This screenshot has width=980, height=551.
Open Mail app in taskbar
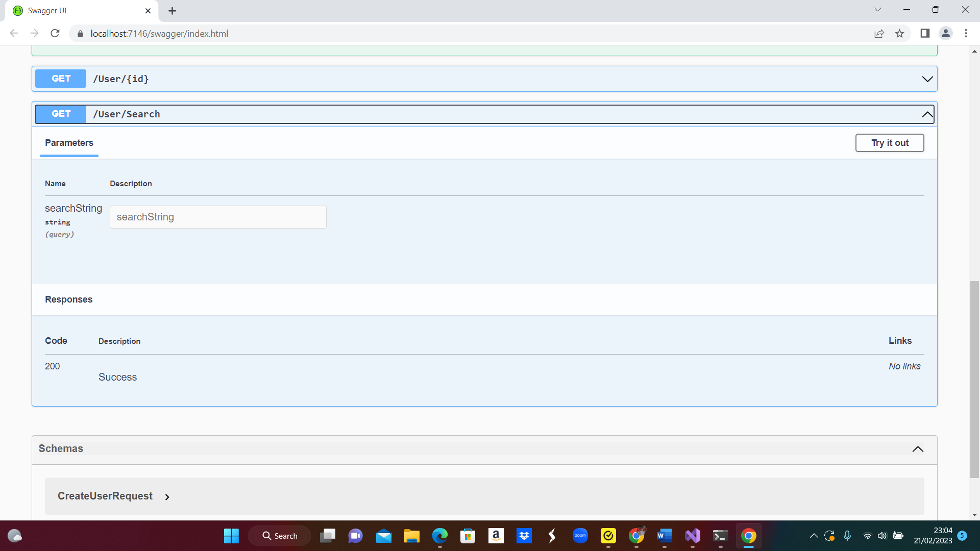coord(383,536)
